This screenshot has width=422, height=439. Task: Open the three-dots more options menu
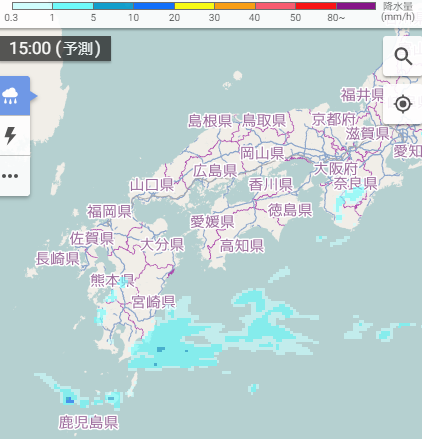10,176
